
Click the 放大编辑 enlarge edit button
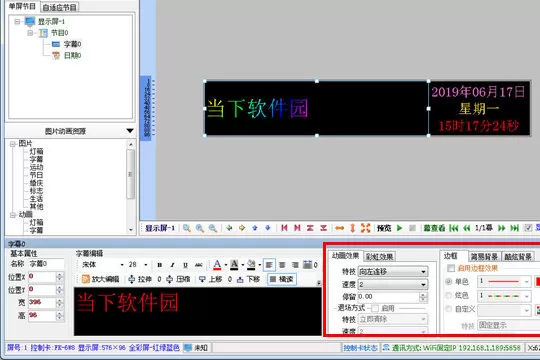click(101, 279)
